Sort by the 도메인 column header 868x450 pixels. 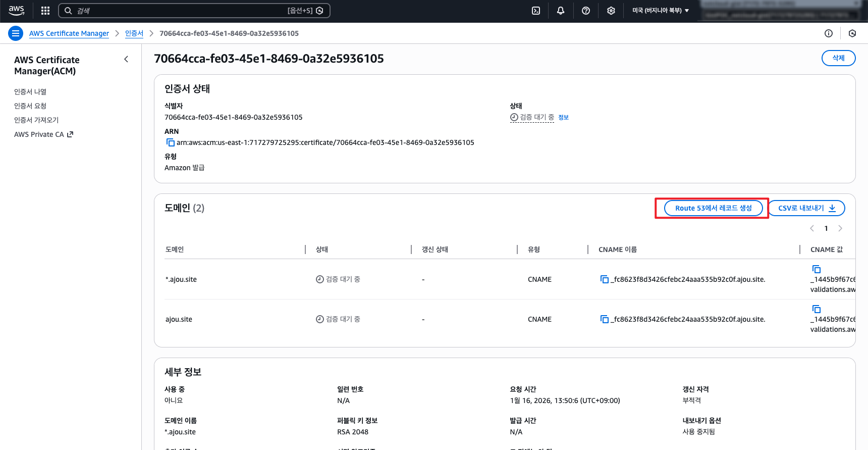[x=175, y=249]
